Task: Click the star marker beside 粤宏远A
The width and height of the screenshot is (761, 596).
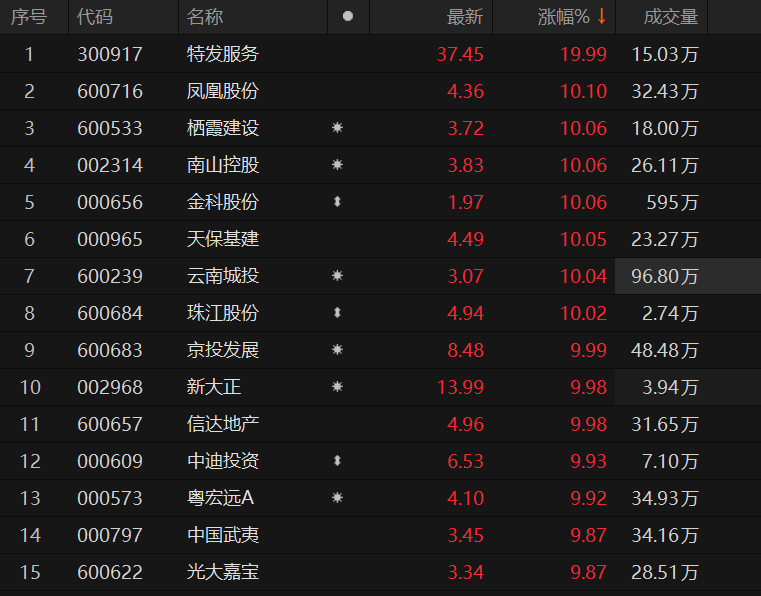Action: click(x=338, y=498)
